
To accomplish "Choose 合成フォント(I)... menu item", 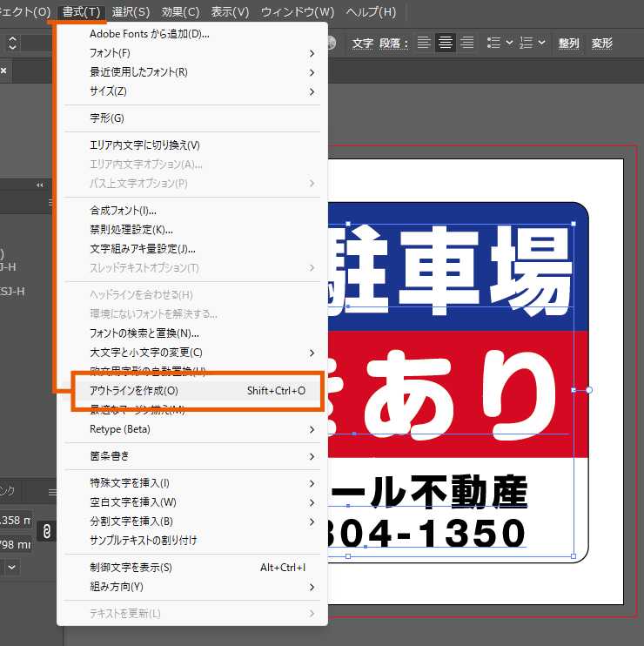I will click(x=191, y=211).
